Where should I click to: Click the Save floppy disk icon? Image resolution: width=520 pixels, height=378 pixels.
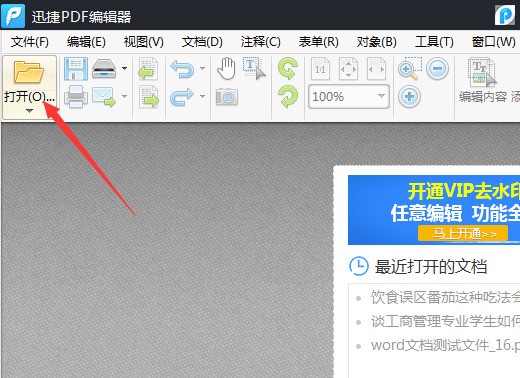coord(76,69)
